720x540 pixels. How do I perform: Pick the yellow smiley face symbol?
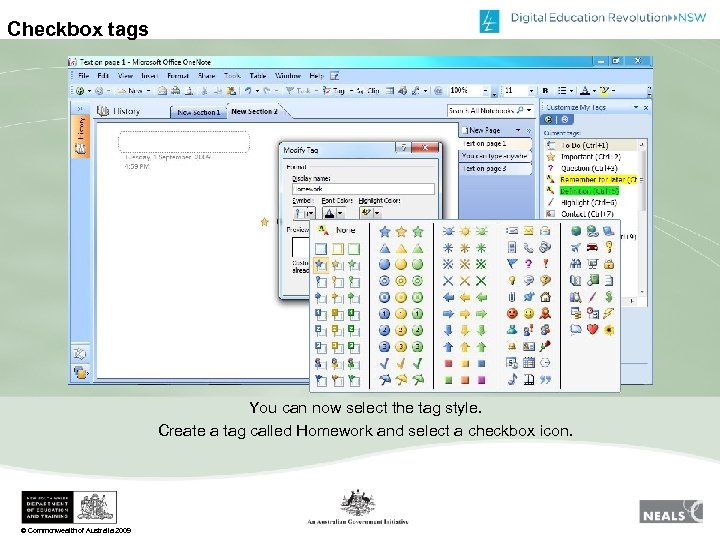[529, 314]
